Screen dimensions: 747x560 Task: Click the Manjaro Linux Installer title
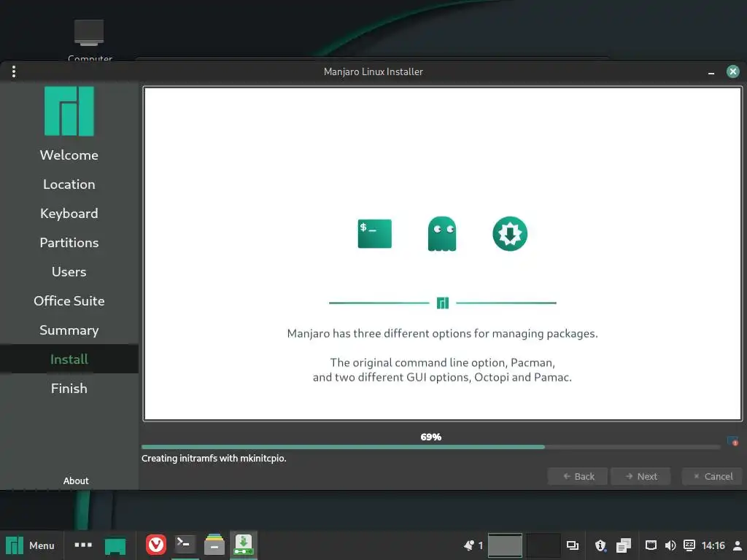[373, 71]
